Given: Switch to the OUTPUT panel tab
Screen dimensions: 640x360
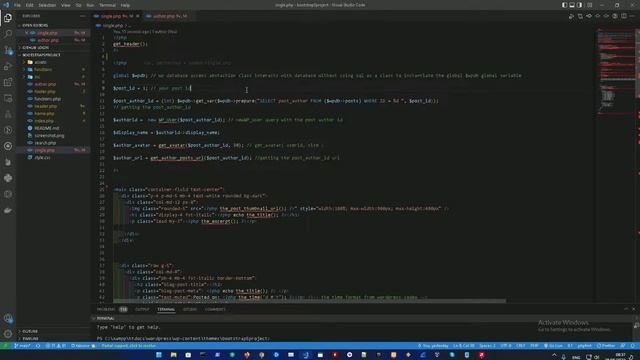Looking at the screenshot, I should point(142,309).
